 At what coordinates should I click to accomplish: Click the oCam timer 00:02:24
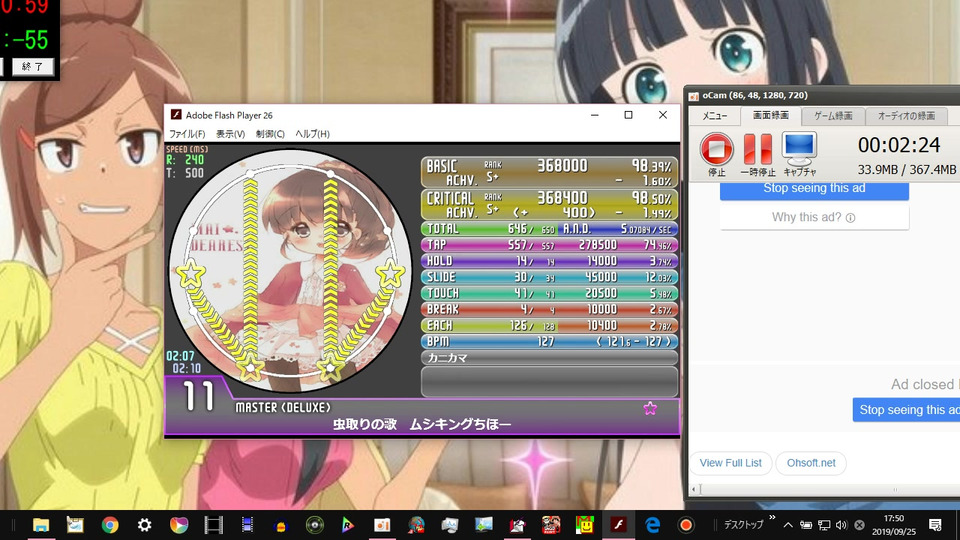pyautogui.click(x=898, y=145)
